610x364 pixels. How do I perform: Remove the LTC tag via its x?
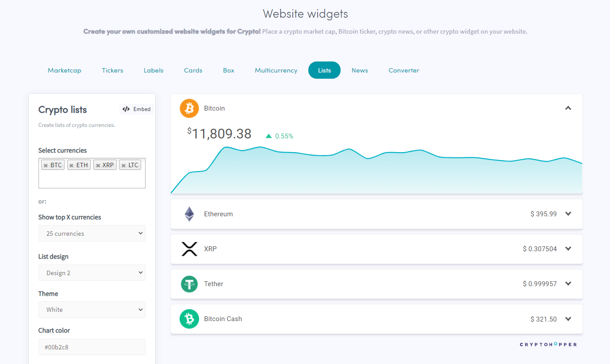pos(123,165)
